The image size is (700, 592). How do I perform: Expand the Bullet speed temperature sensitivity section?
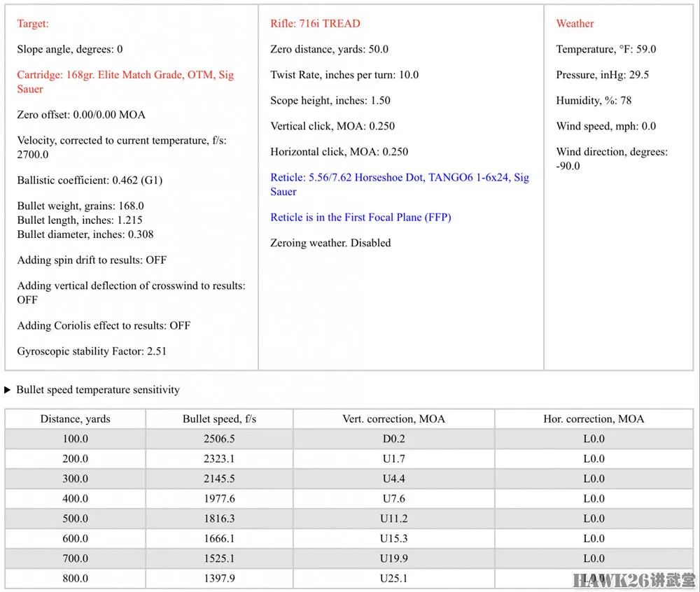point(92,390)
